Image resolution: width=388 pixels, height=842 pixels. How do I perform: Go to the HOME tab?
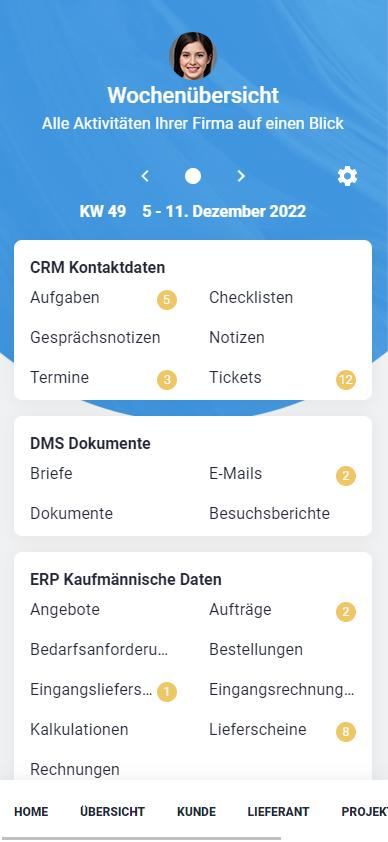(31, 811)
